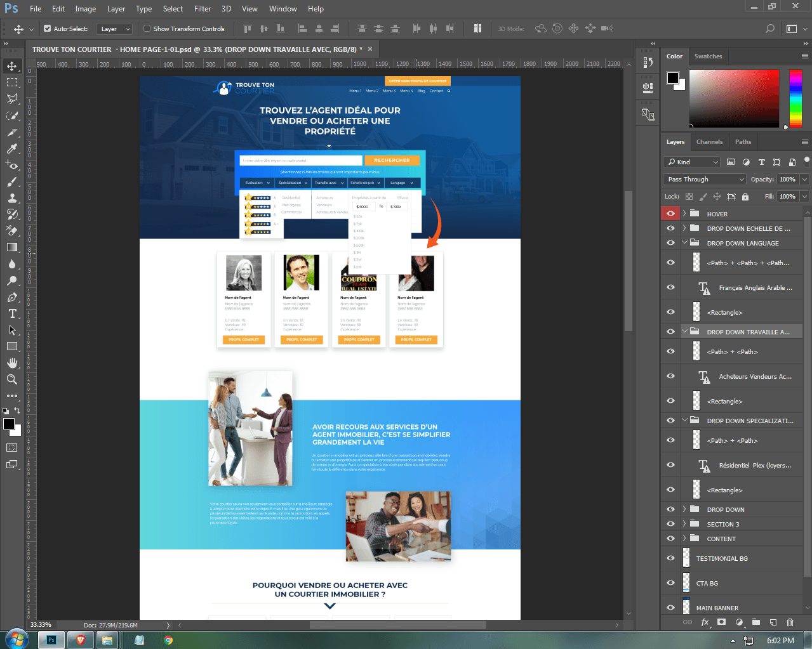812x649 pixels.
Task: Add a layer style with fx button
Action: pos(705,622)
